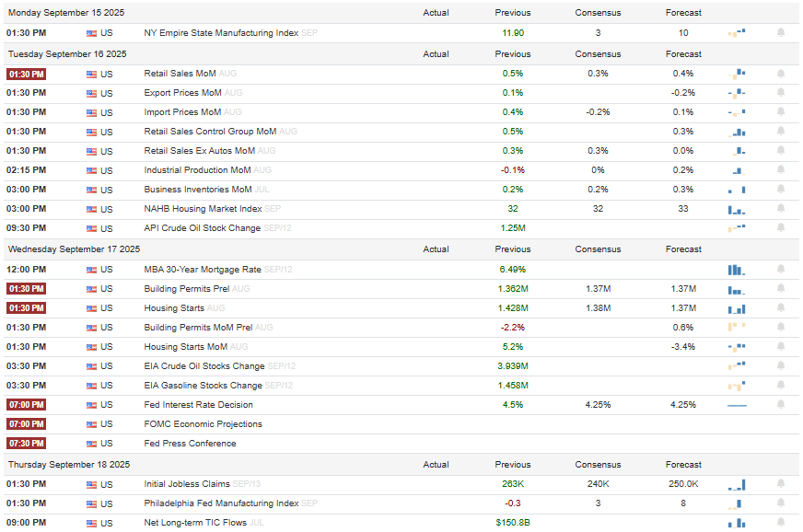Click bell icon for Philadelphia Fed Manufacturing Index
803x532 pixels.
click(x=781, y=503)
